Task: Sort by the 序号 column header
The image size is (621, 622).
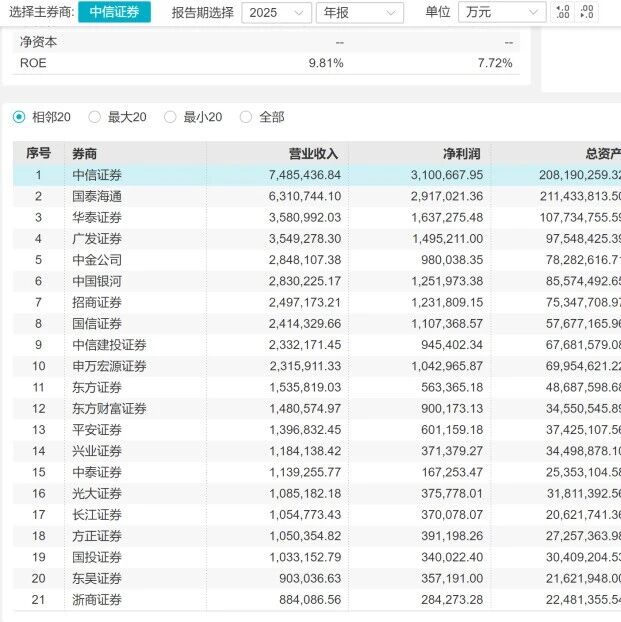Action: (38, 153)
